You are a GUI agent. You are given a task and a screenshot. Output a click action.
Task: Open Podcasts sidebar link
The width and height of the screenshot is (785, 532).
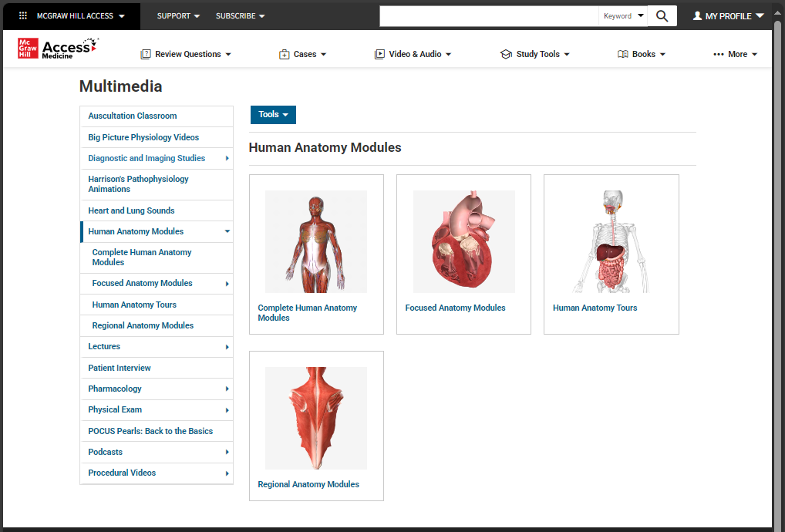click(105, 452)
